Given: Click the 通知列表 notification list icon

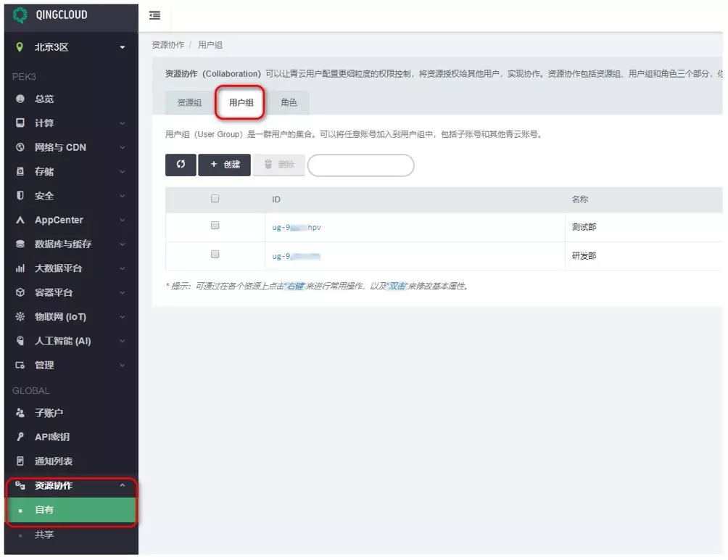Looking at the screenshot, I should [20, 461].
